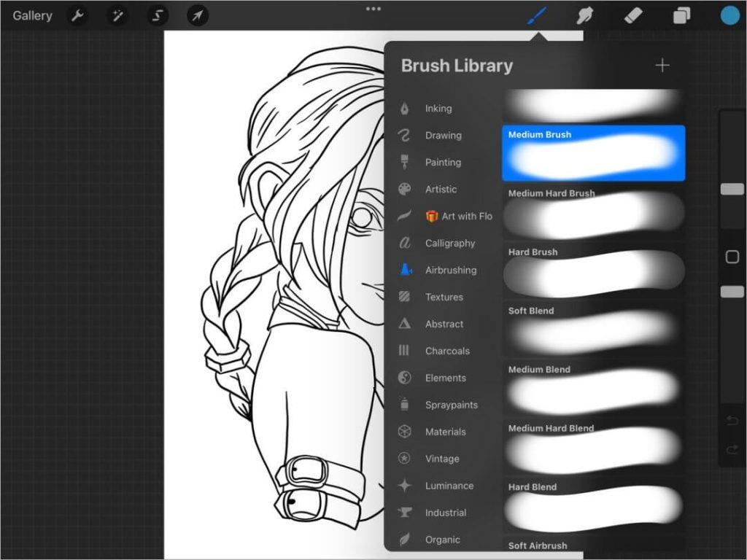Open the Selection tool
This screenshot has width=747, height=560.
[158, 16]
